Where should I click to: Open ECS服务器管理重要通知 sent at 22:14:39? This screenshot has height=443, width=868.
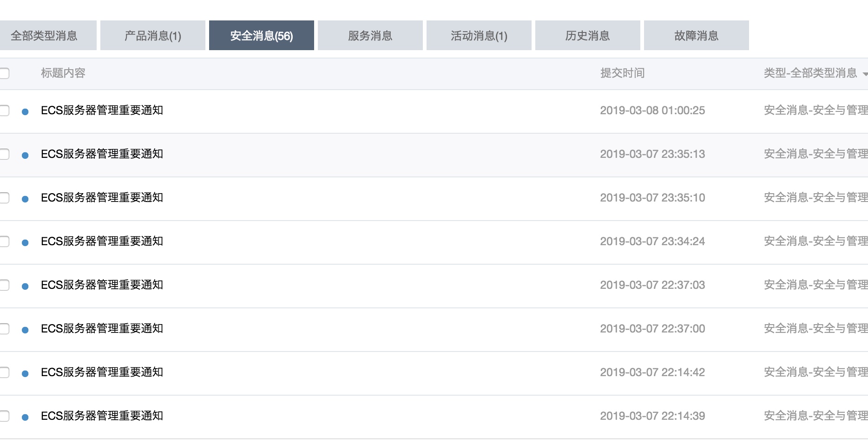102,416
